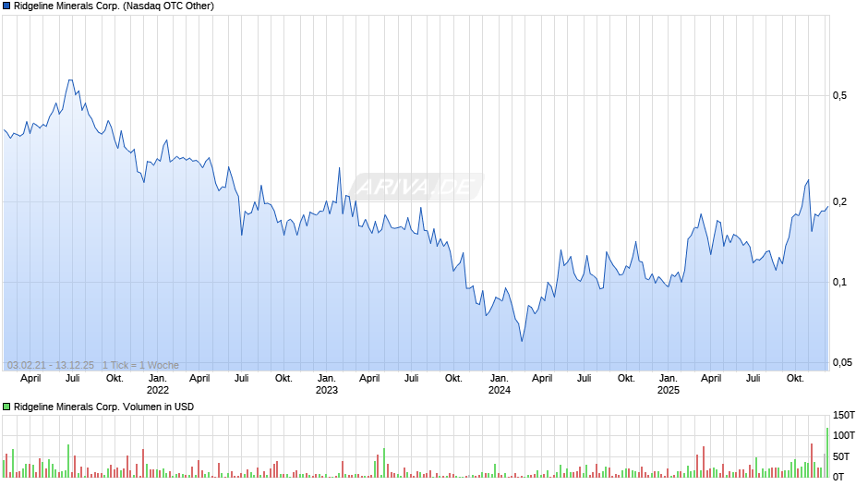Click the tallest green volume bar
The height and width of the screenshot is (486, 868).
(827, 452)
